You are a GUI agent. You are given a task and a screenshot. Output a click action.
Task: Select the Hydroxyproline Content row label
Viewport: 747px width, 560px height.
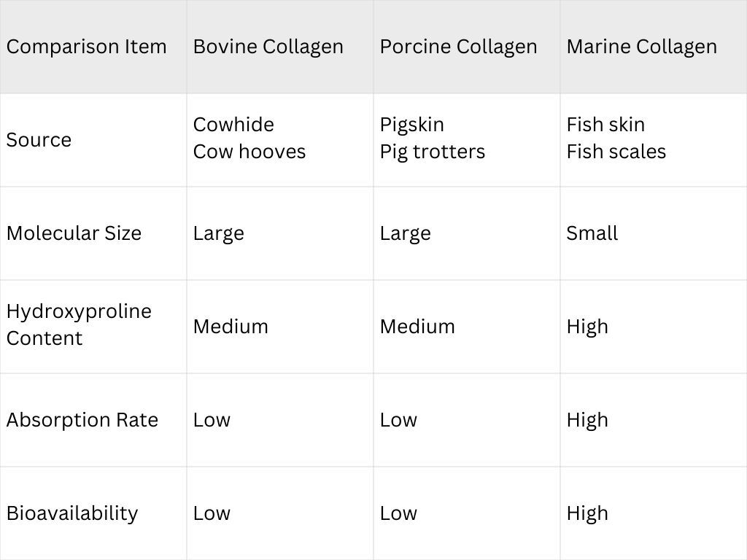click(x=79, y=325)
